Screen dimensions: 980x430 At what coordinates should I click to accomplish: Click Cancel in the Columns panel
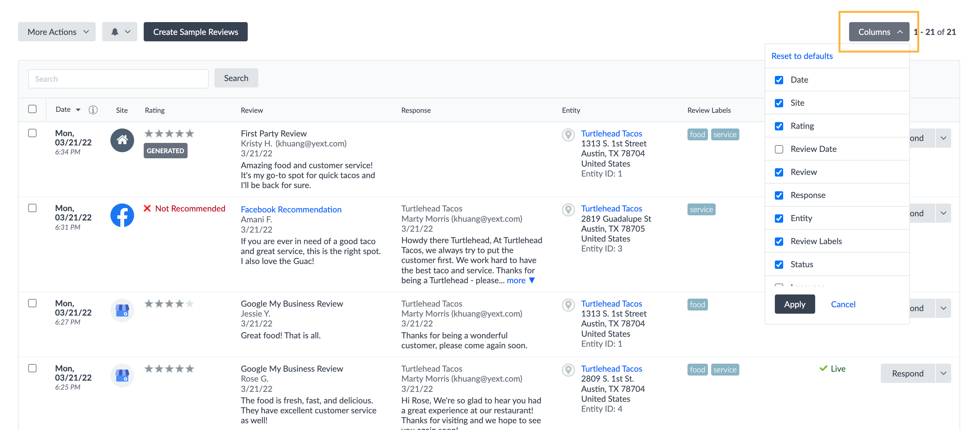point(843,304)
